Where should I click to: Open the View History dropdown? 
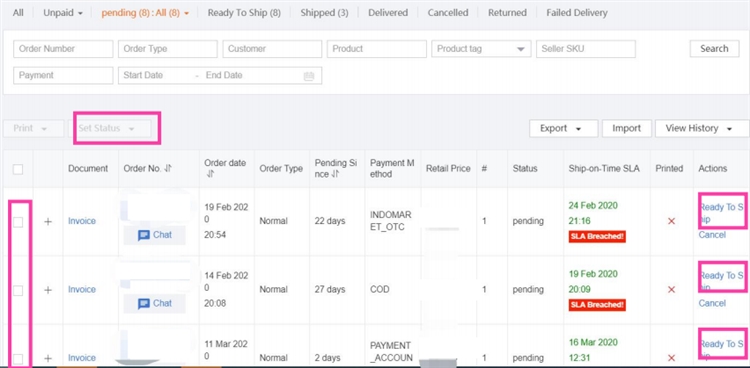pos(702,129)
